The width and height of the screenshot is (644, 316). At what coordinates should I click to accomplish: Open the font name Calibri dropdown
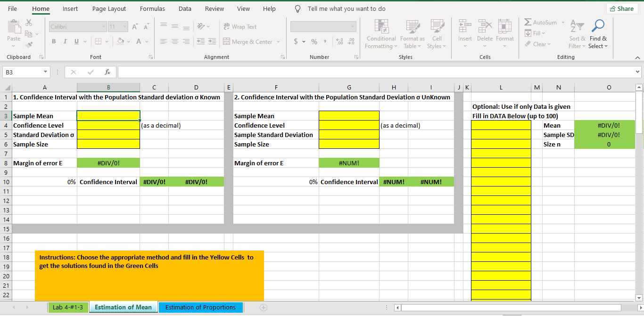click(104, 27)
